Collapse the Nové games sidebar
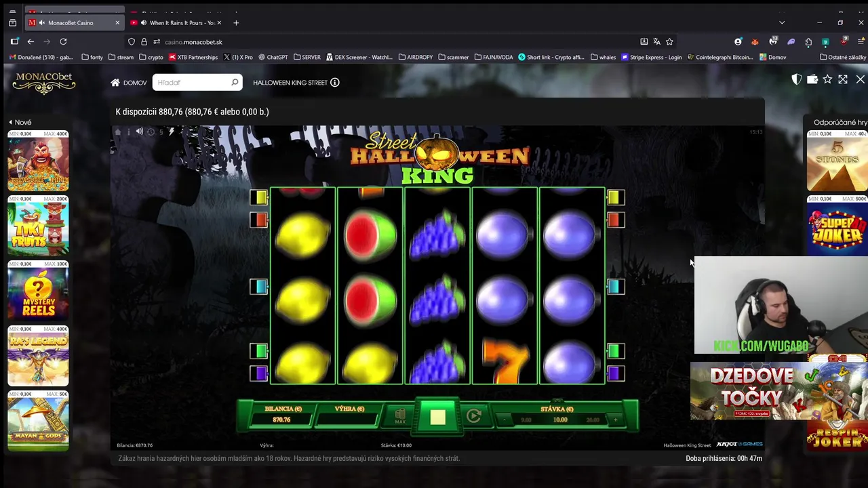 click(x=20, y=122)
